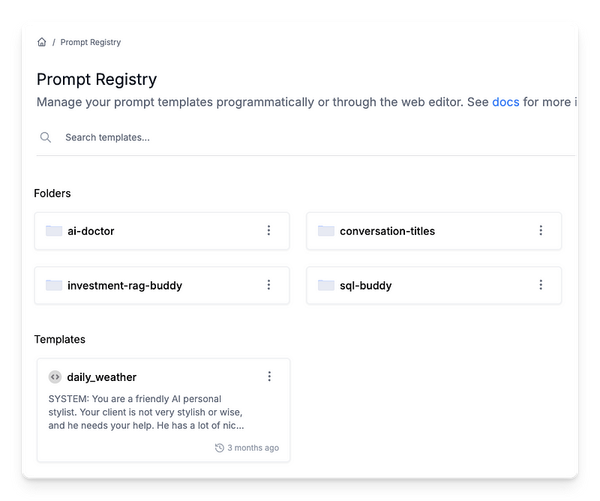Click the home icon in breadcrumb
This screenshot has height=501, width=600.
tap(42, 42)
